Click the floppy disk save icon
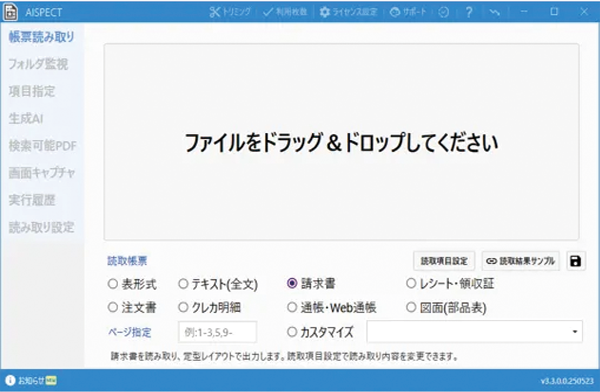 pyautogui.click(x=576, y=261)
